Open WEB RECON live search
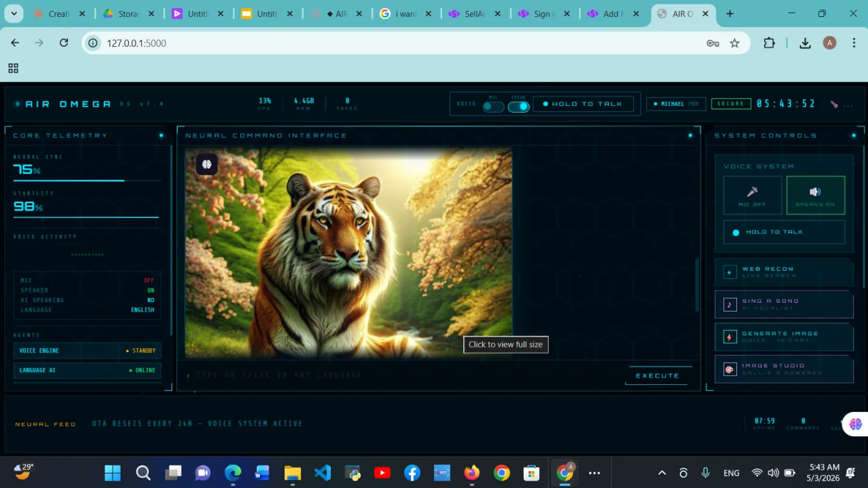 [784, 272]
